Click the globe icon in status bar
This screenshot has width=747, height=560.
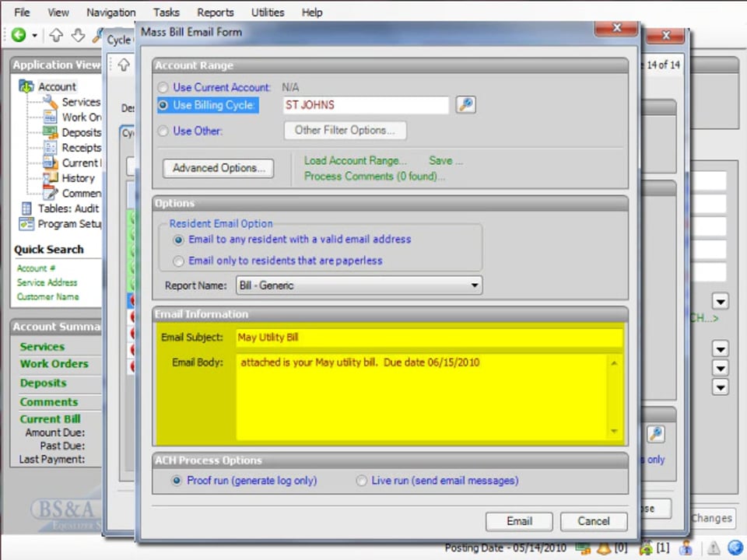coord(735,548)
